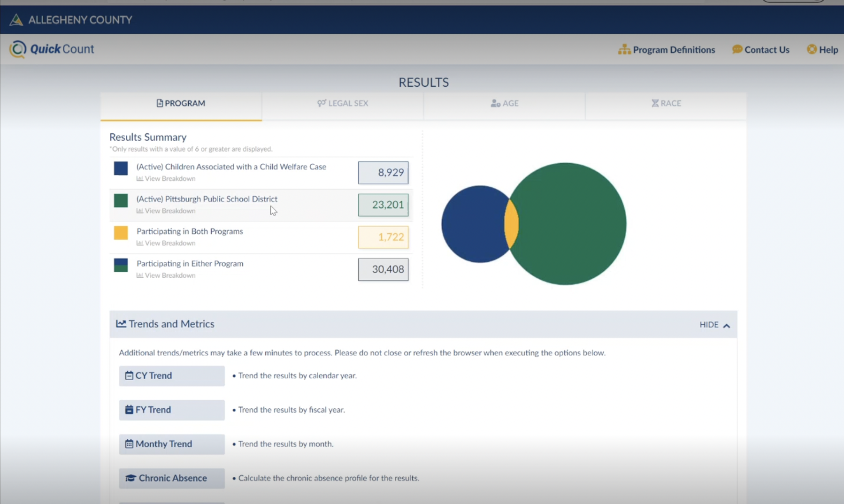
Task: Click bar chart icon under Participating in Both Programs
Action: (139, 243)
